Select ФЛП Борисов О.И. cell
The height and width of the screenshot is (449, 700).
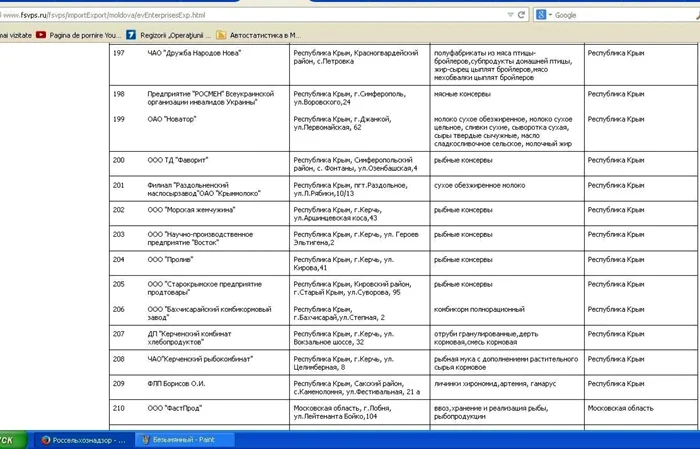point(176,383)
